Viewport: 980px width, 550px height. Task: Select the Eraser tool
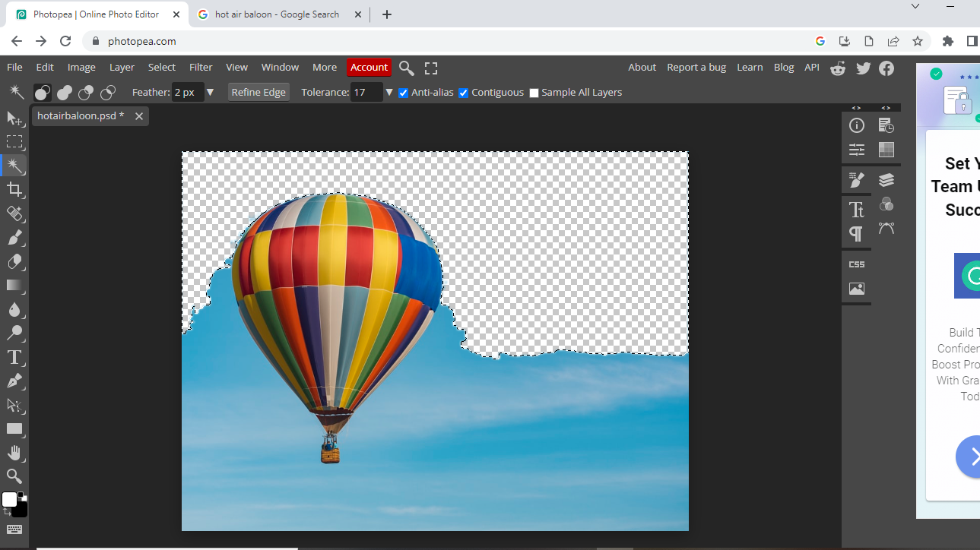pos(14,261)
